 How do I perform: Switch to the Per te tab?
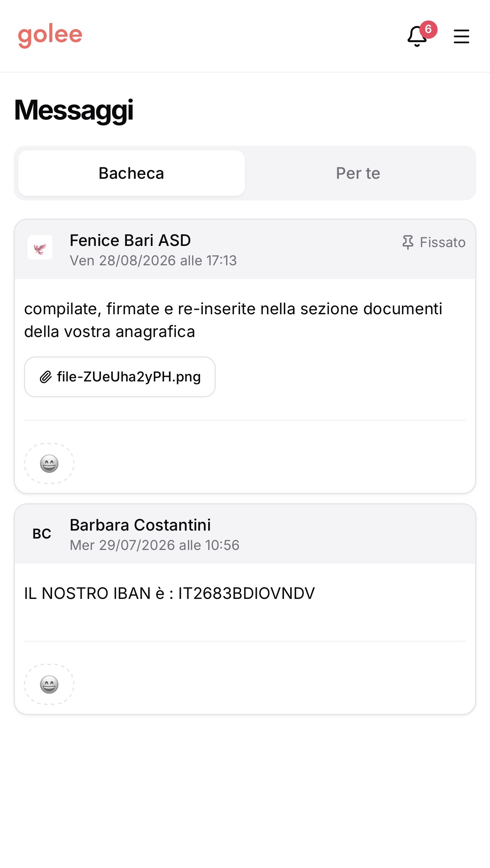pyautogui.click(x=358, y=173)
